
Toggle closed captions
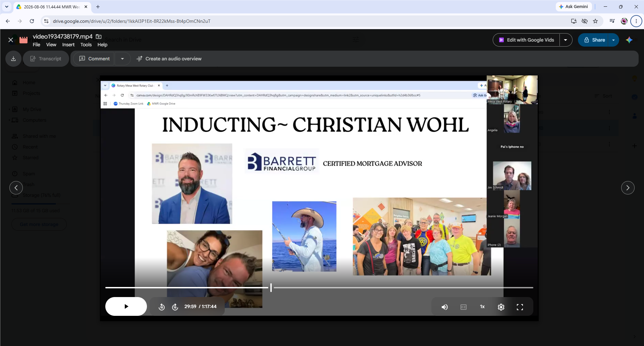pyautogui.click(x=464, y=307)
